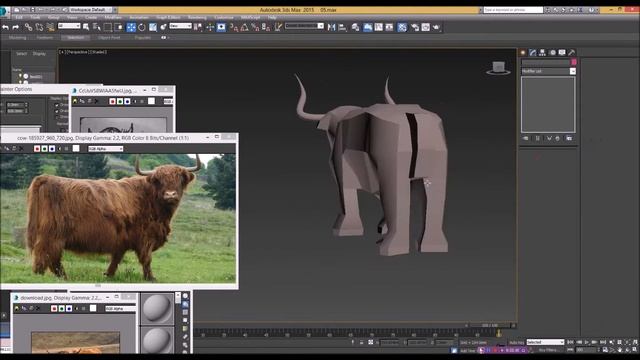The image size is (640, 360).
Task: Activate Select and Move tool
Action: pos(131,27)
